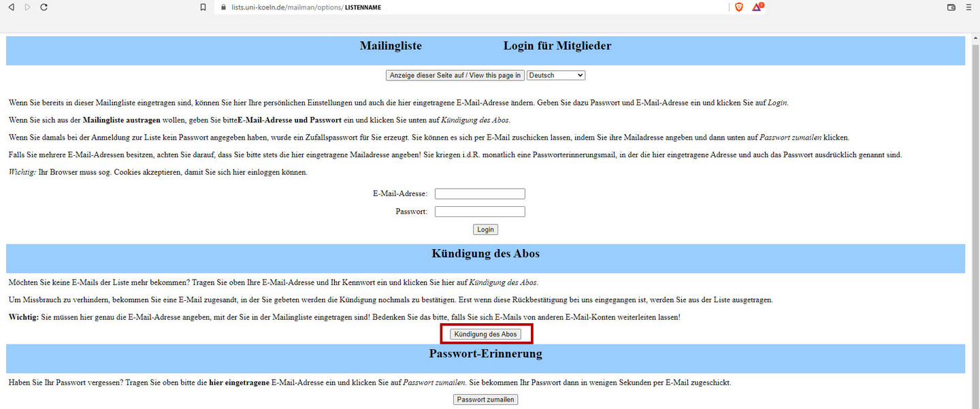This screenshot has width=980, height=409.
Task: Click the 'Passwort:' label
Action: pyautogui.click(x=412, y=212)
